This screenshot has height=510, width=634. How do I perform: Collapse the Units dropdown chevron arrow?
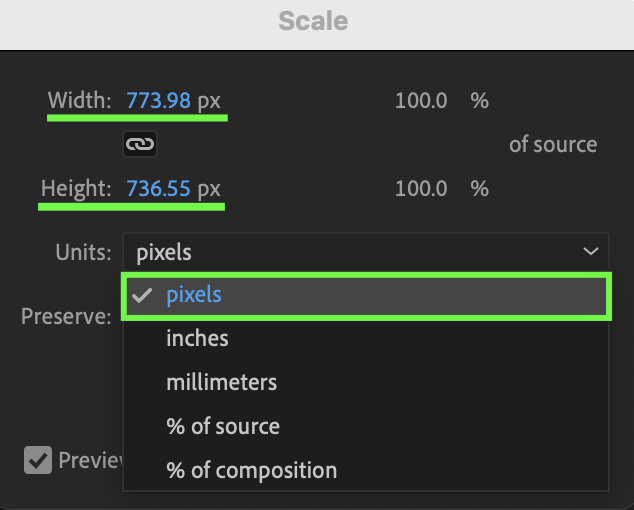(590, 252)
